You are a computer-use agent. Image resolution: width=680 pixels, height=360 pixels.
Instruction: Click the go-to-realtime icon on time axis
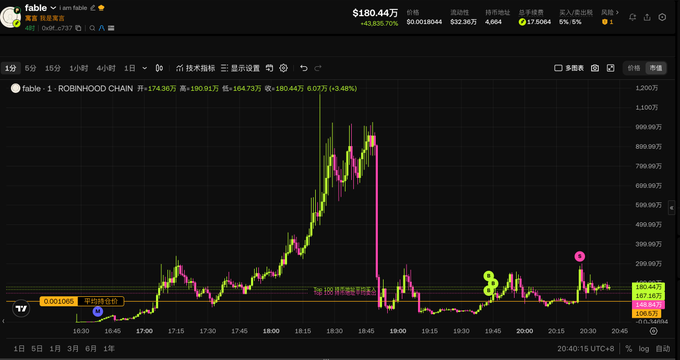(x=654, y=331)
